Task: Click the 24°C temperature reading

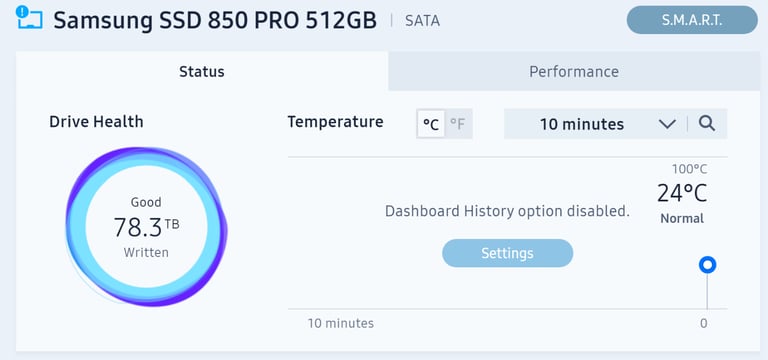Action: coord(682,193)
